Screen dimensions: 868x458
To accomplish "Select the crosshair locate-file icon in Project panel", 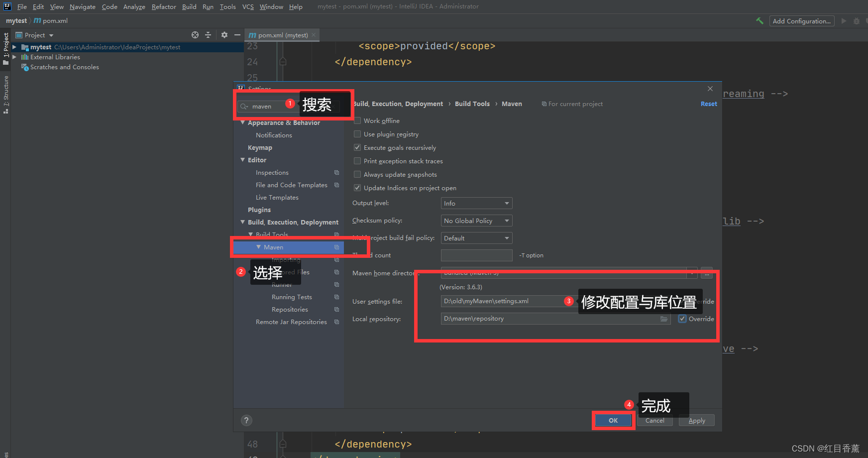I will point(195,35).
